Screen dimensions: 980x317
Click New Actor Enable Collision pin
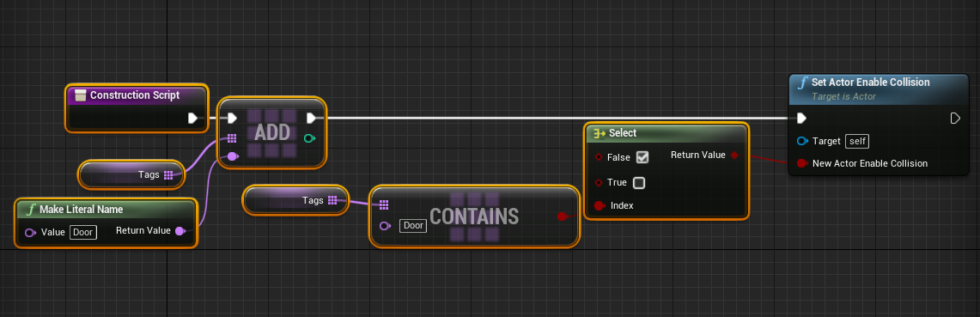tap(802, 163)
